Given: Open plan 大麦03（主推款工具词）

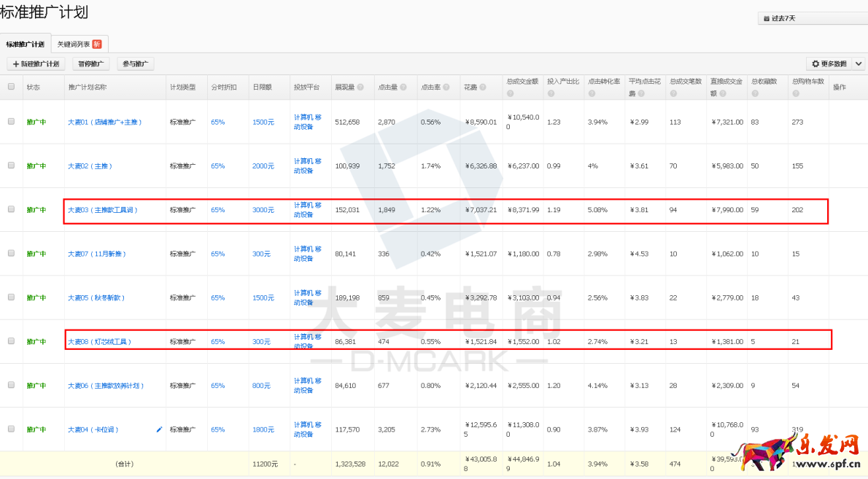Looking at the screenshot, I should pos(102,210).
